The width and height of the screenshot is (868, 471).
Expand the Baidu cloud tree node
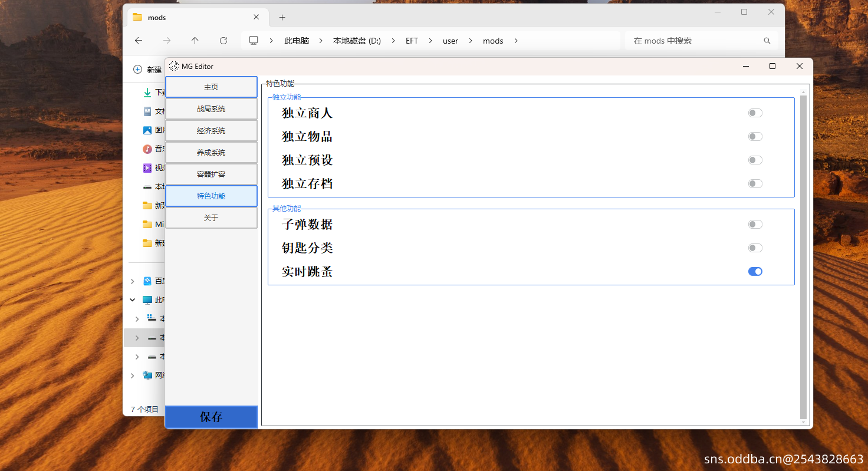click(x=133, y=281)
